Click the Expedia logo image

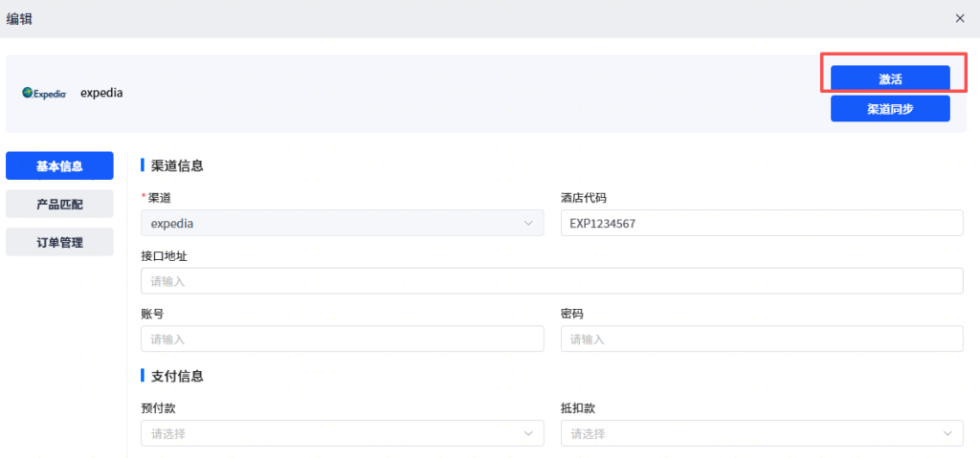[x=44, y=94]
